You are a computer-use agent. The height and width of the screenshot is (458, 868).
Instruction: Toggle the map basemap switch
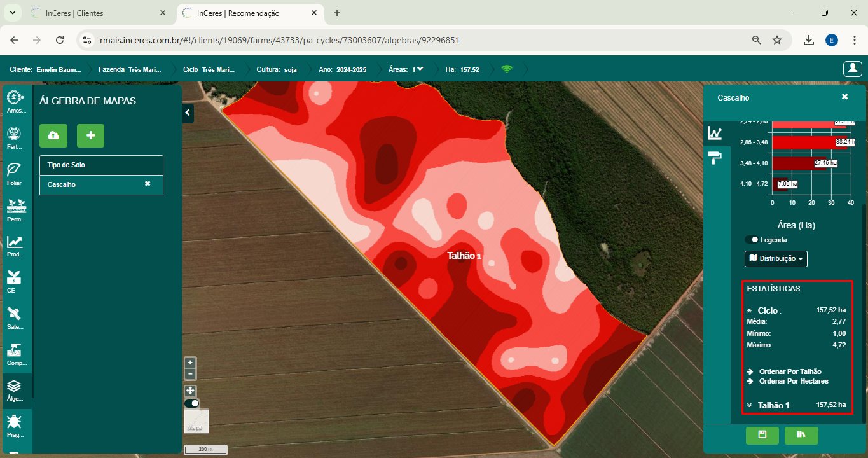pyautogui.click(x=191, y=403)
